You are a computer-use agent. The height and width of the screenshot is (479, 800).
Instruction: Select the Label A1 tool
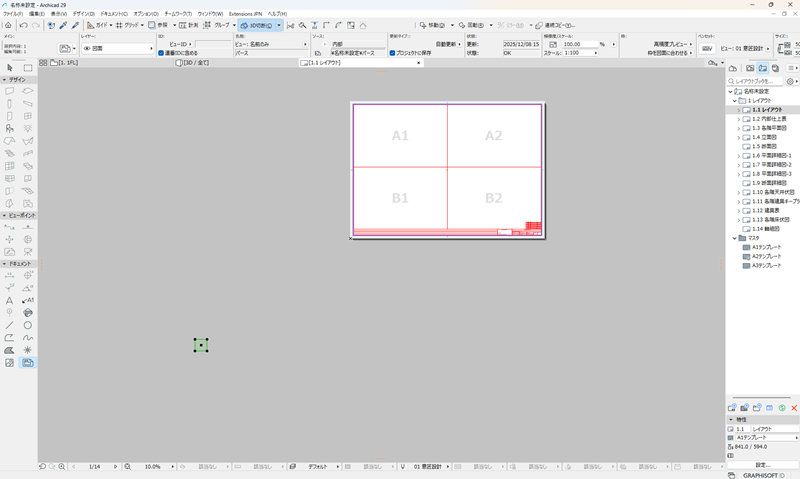28,300
